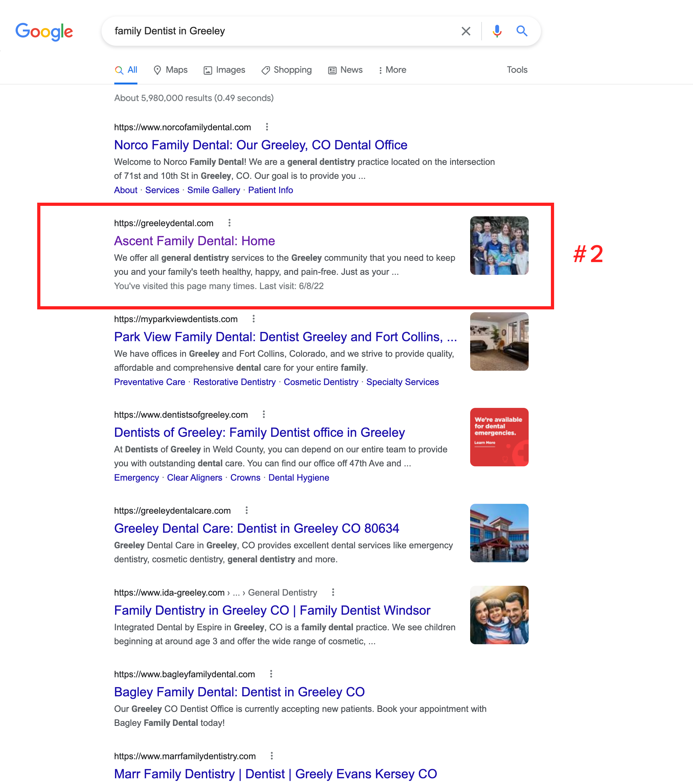This screenshot has height=784, width=693.
Task: Switch to the News tab
Action: pos(345,70)
